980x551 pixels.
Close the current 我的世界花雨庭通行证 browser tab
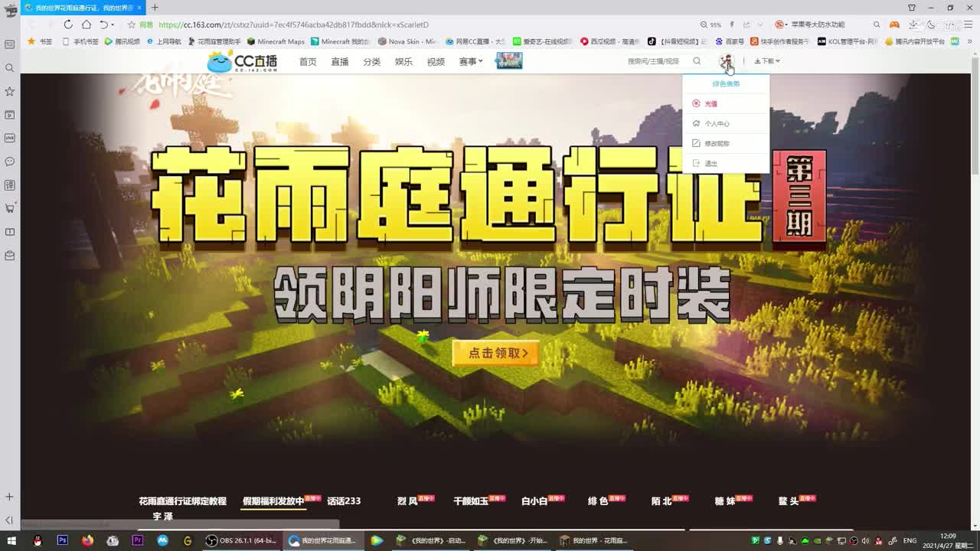[x=139, y=8]
